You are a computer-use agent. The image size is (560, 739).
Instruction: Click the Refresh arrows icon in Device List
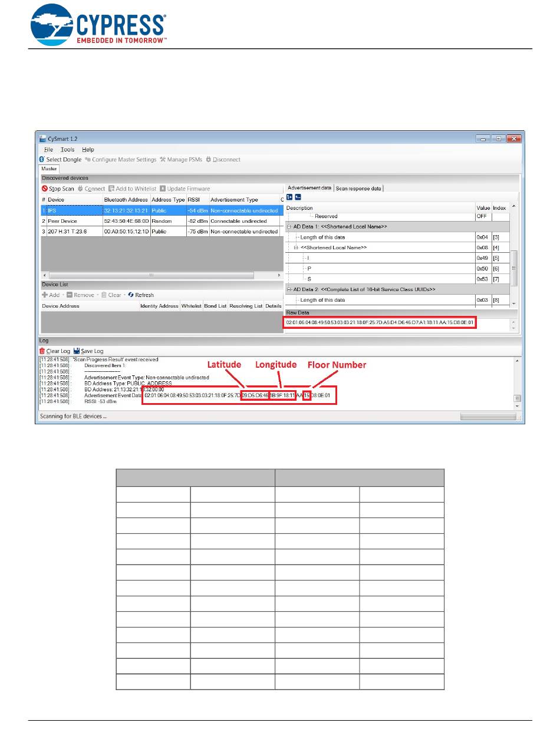(131, 295)
